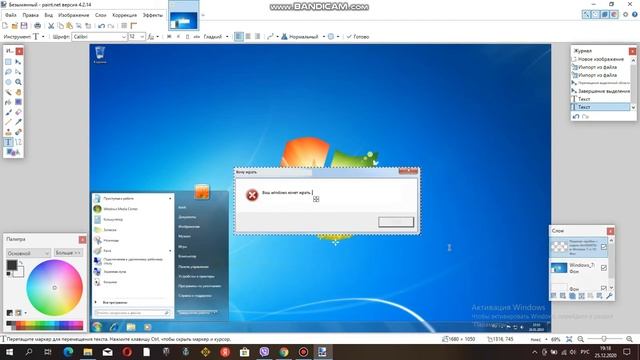Open settings gear icon at top right
640x360 pixels.
click(x=625, y=14)
